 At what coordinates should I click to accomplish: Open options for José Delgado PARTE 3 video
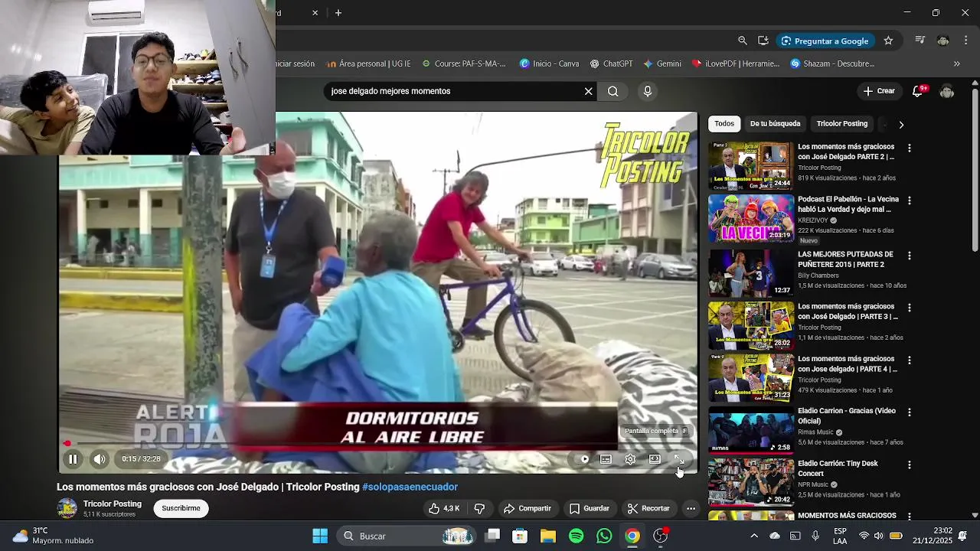910,308
